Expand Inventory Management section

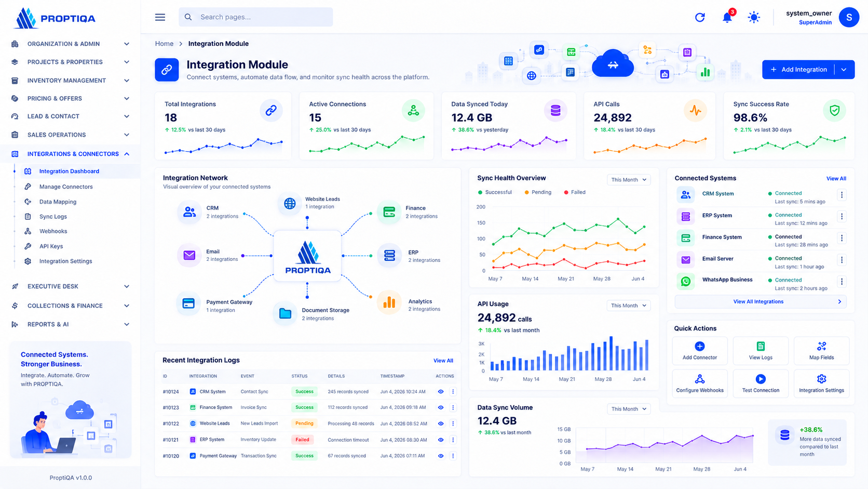click(x=70, y=81)
